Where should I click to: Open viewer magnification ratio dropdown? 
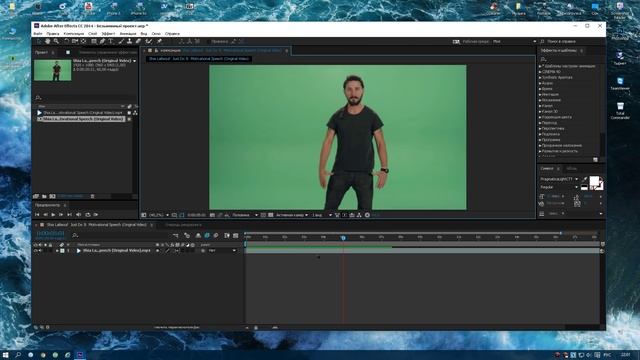pos(159,215)
